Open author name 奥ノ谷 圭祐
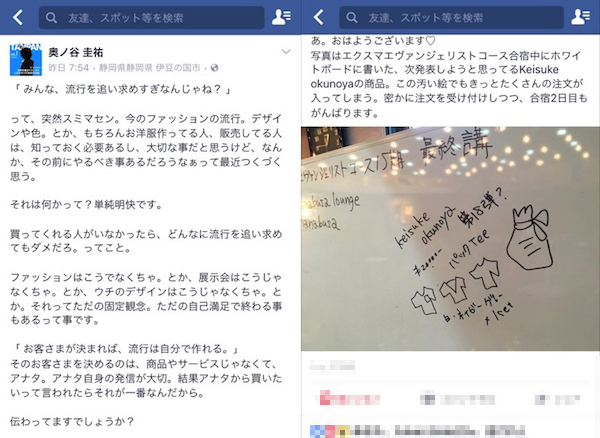The height and width of the screenshot is (438, 600). pos(76,52)
